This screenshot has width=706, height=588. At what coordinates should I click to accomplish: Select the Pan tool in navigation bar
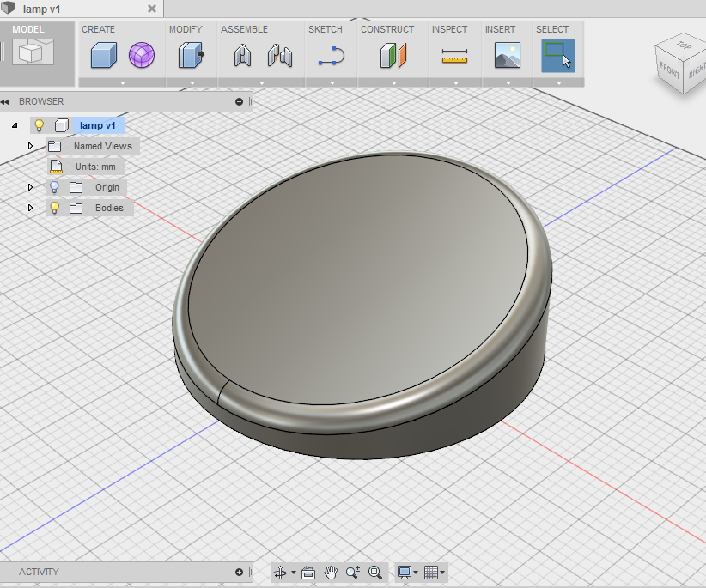tap(330, 572)
